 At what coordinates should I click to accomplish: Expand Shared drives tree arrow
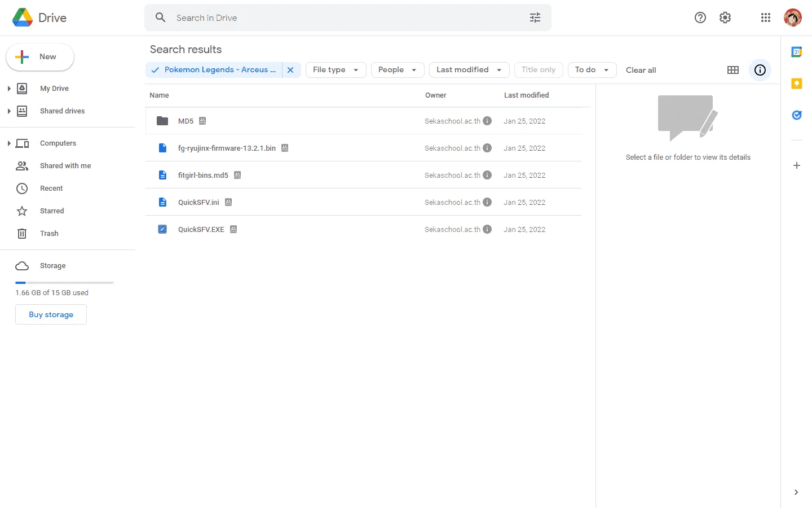pyautogui.click(x=9, y=111)
